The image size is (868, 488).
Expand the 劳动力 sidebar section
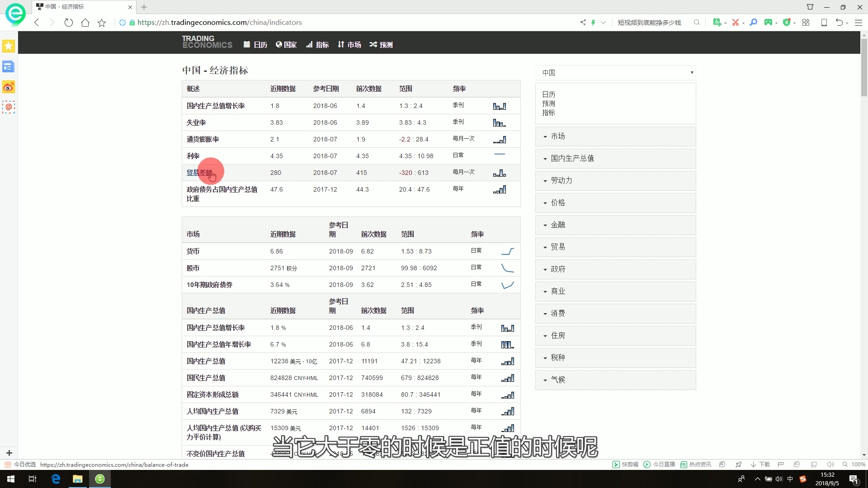(616, 181)
